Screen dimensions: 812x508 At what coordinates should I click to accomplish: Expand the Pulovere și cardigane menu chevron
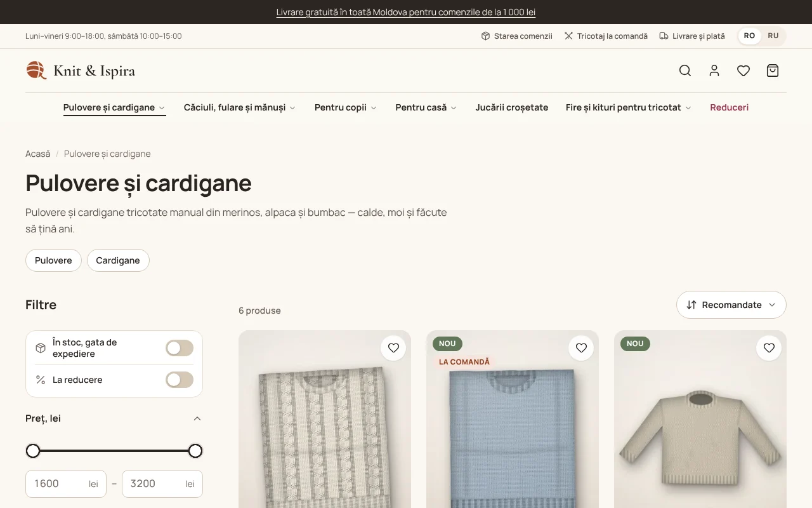point(162,108)
